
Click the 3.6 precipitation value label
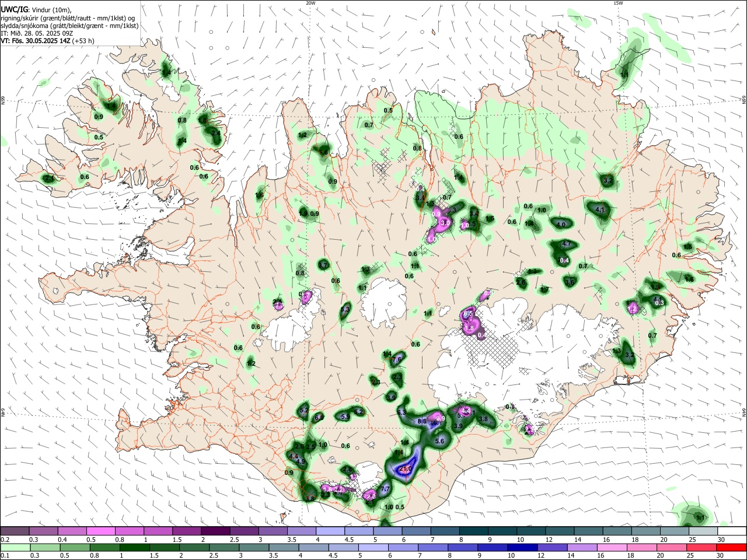coord(570,282)
